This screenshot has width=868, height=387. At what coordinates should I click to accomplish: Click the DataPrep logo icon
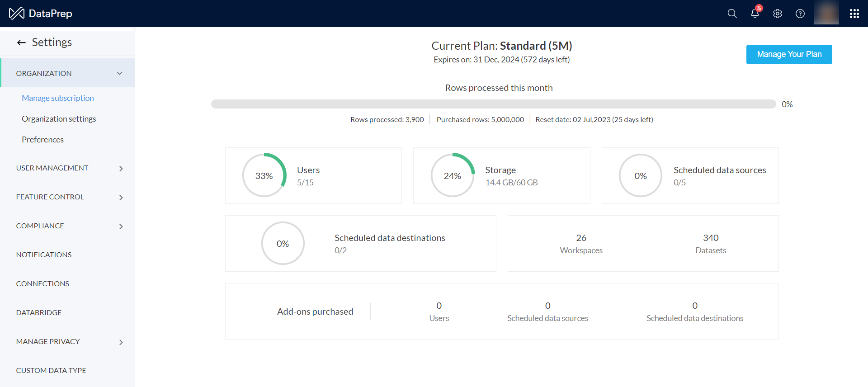17,14
